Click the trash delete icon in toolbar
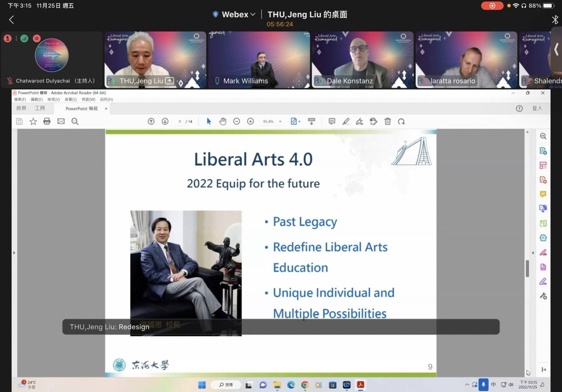This screenshot has width=562, height=392. (x=387, y=121)
